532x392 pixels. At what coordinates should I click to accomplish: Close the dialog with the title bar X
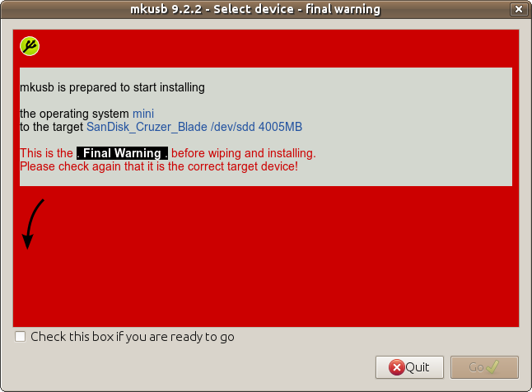click(519, 9)
